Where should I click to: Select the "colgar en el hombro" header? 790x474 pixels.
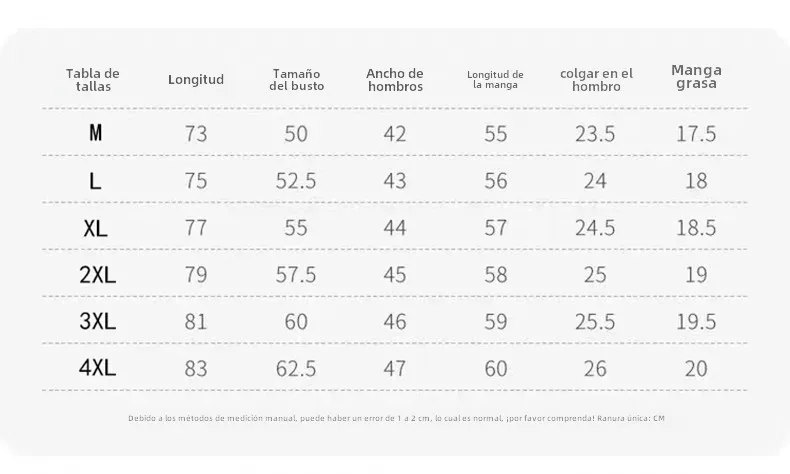[596, 80]
